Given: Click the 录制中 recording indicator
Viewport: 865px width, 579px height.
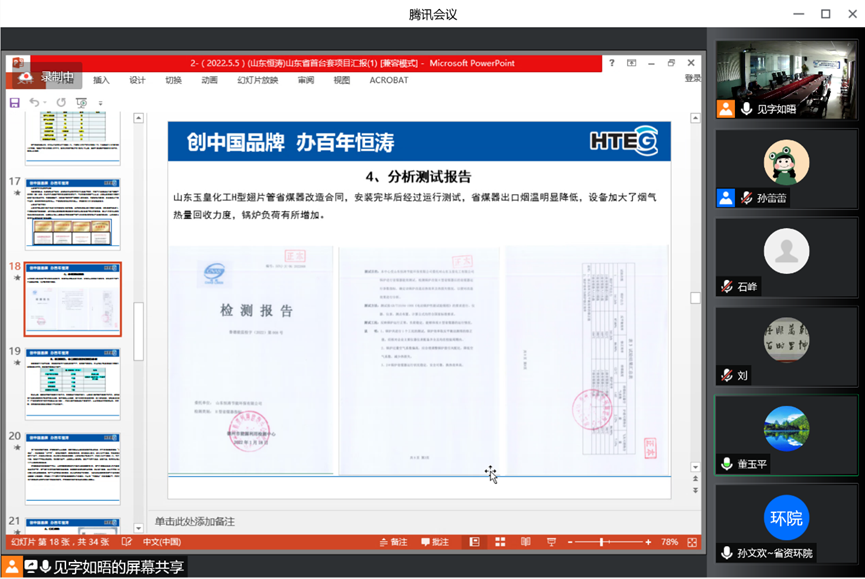Looking at the screenshot, I should [x=48, y=78].
